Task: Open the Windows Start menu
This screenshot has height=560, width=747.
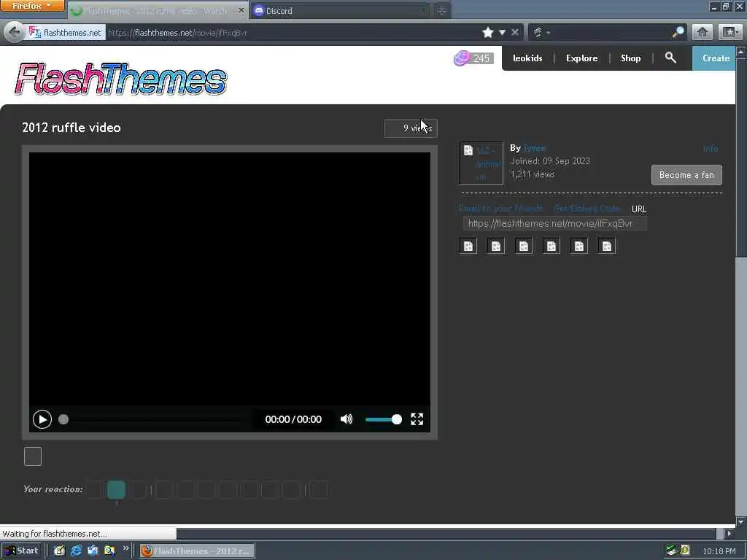Action: click(x=21, y=551)
